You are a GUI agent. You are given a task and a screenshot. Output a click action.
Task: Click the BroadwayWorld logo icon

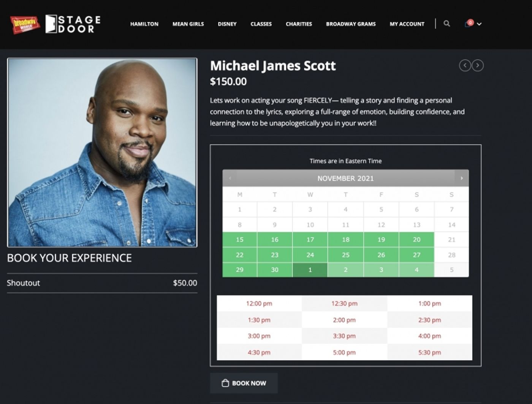pyautogui.click(x=25, y=24)
